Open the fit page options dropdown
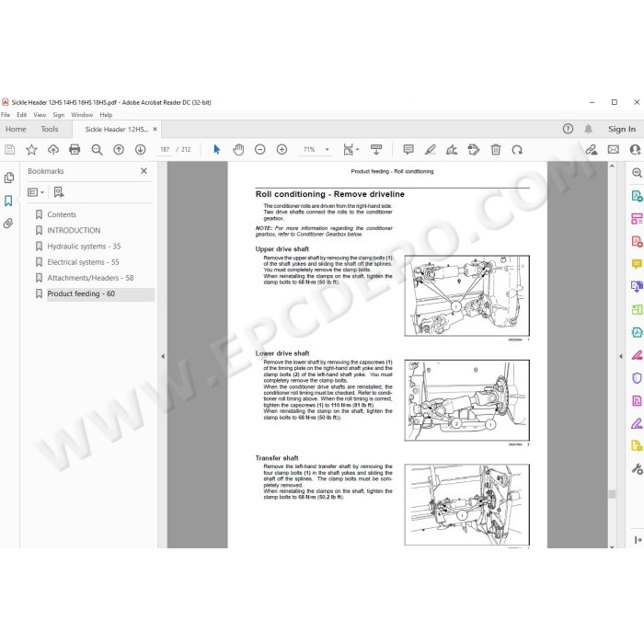 (351, 149)
